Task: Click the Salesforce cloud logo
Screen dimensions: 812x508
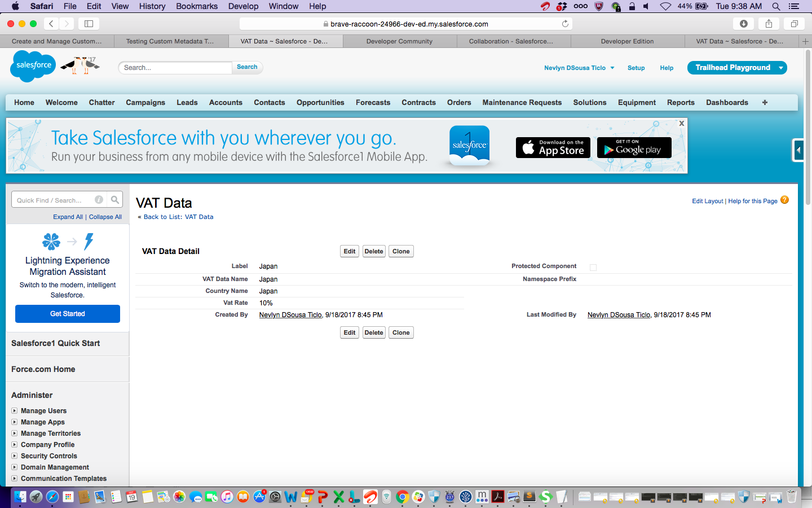Action: 33,65
